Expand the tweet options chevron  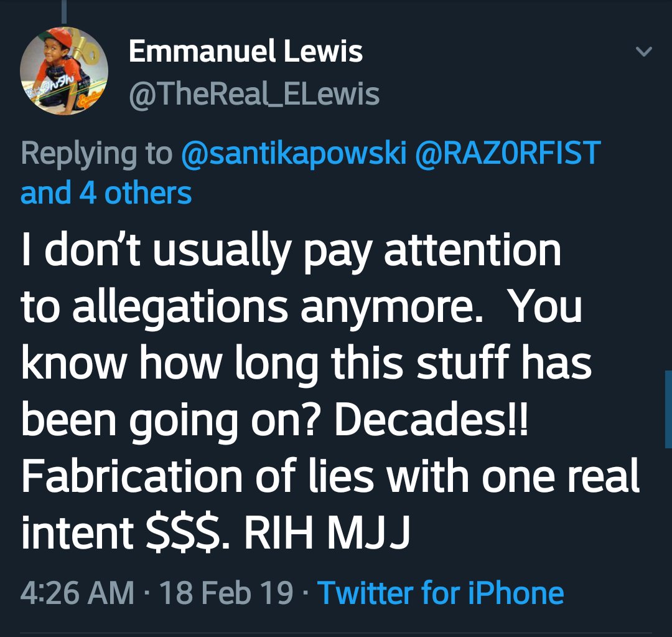644,52
